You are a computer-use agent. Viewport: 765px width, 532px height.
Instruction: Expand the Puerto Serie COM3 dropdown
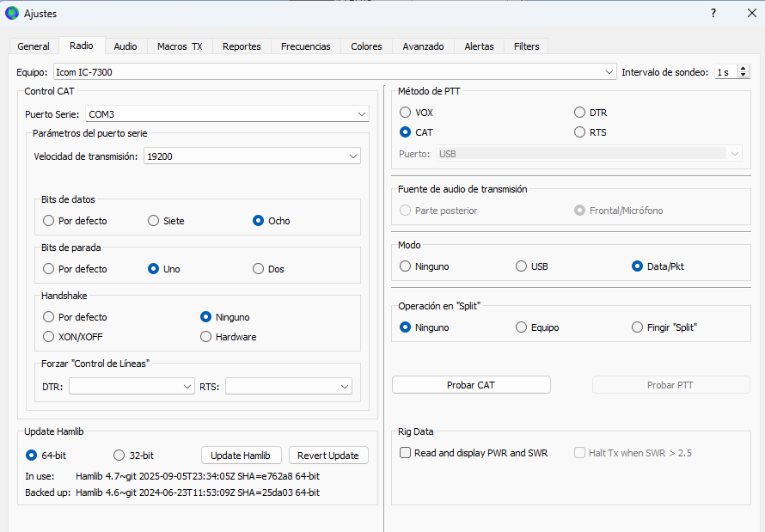tap(361, 114)
